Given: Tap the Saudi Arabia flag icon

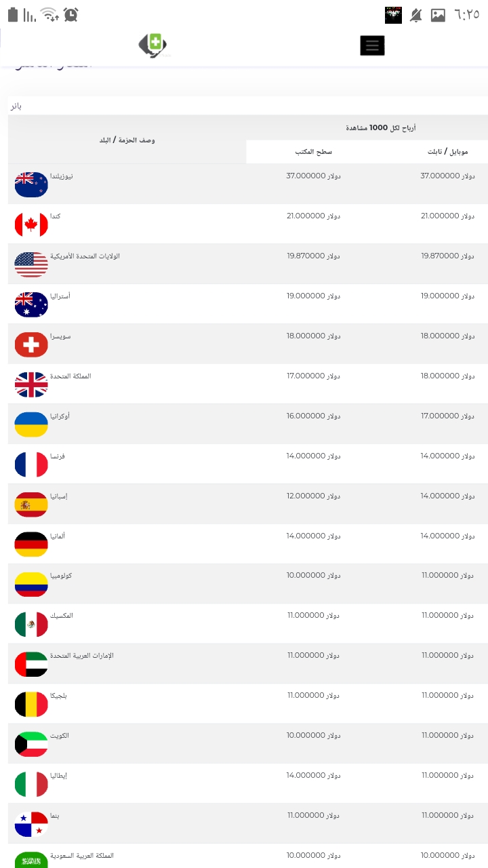Looking at the screenshot, I should click(31, 860).
